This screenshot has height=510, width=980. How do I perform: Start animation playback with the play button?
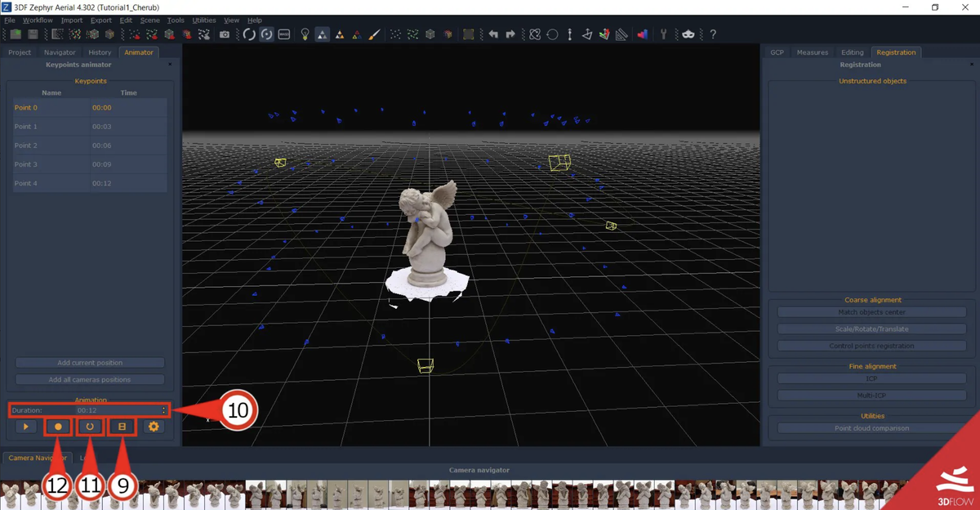tap(26, 426)
